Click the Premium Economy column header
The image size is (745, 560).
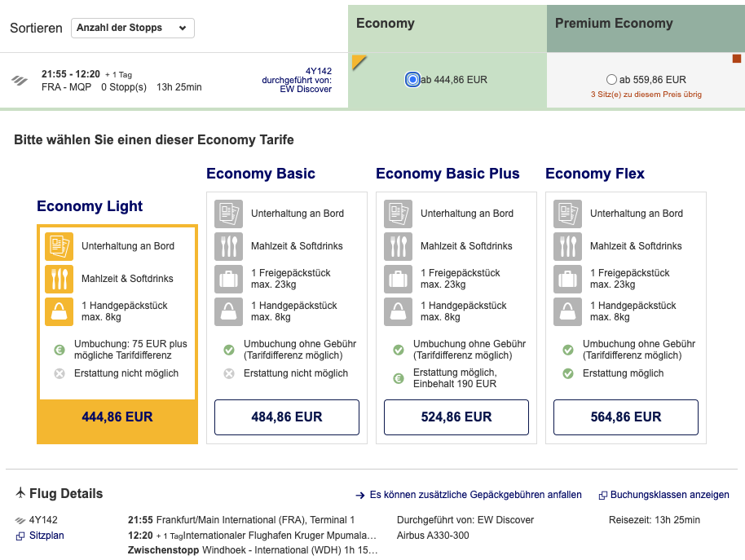point(645,24)
